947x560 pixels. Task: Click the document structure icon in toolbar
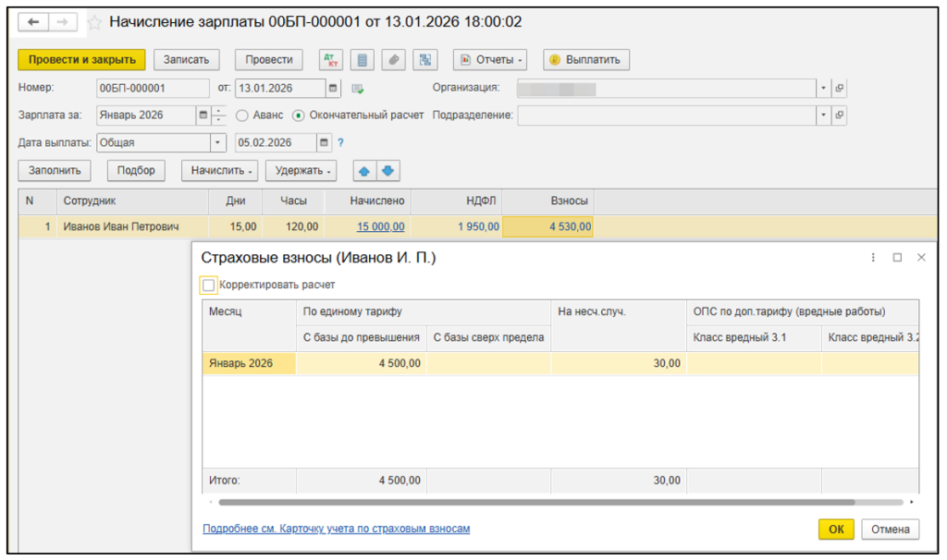425,60
